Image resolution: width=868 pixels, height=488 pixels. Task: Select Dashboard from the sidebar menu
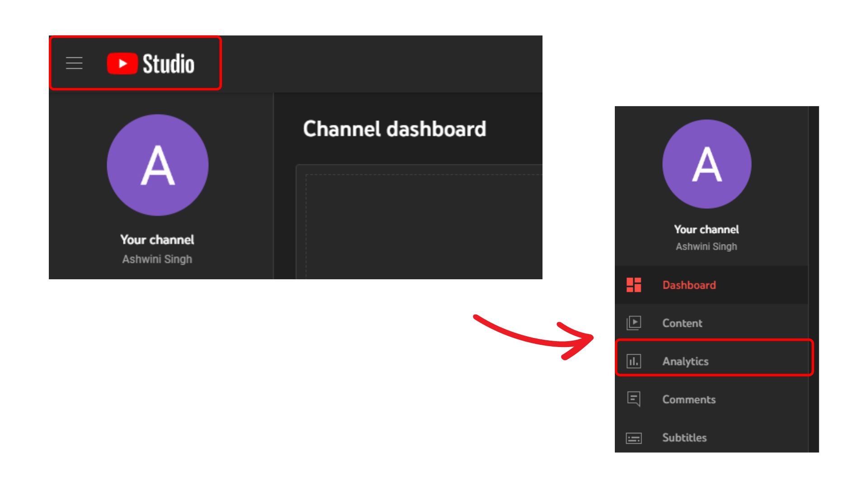tap(689, 285)
